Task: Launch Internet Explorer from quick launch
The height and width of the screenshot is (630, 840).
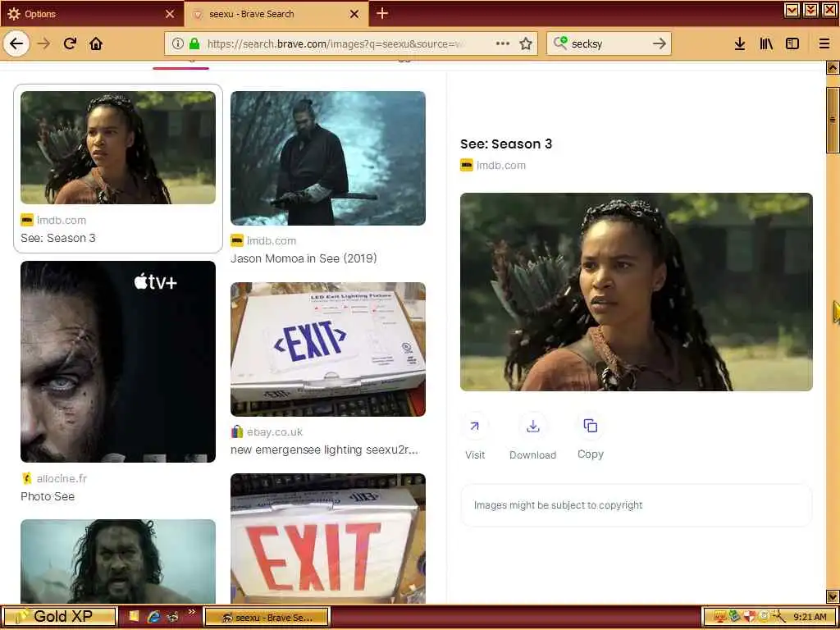Action: click(153, 617)
